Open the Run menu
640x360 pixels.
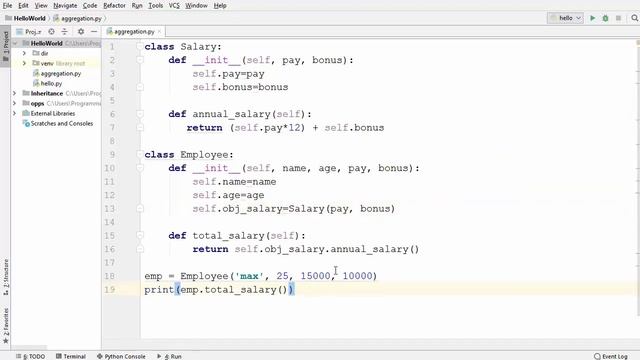click(x=137, y=6)
